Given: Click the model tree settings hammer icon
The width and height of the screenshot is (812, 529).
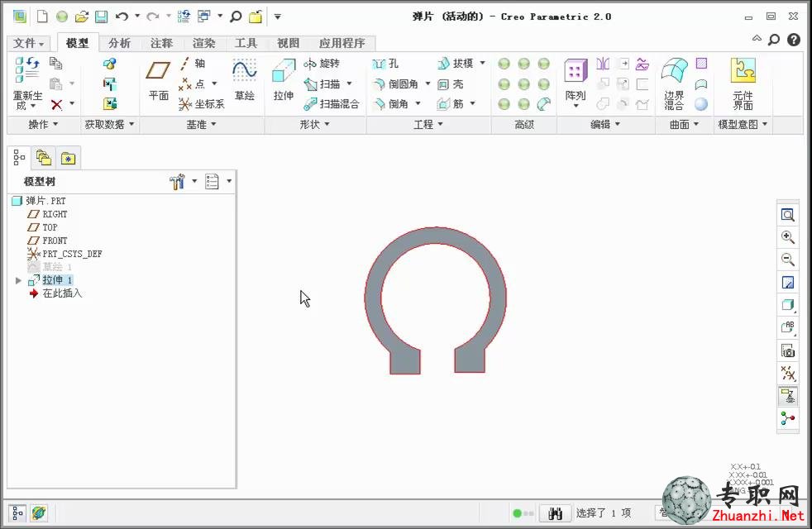Looking at the screenshot, I should click(177, 182).
